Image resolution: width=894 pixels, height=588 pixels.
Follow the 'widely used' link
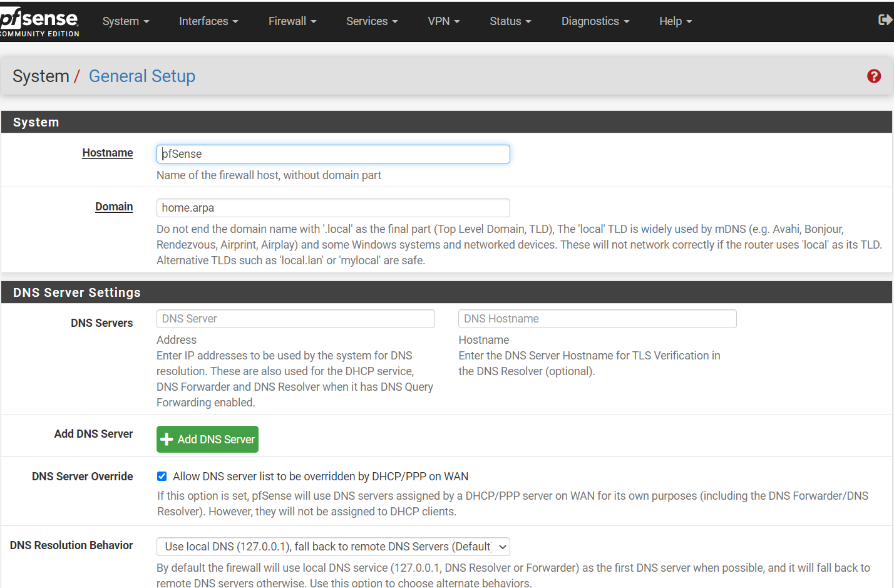click(669, 229)
